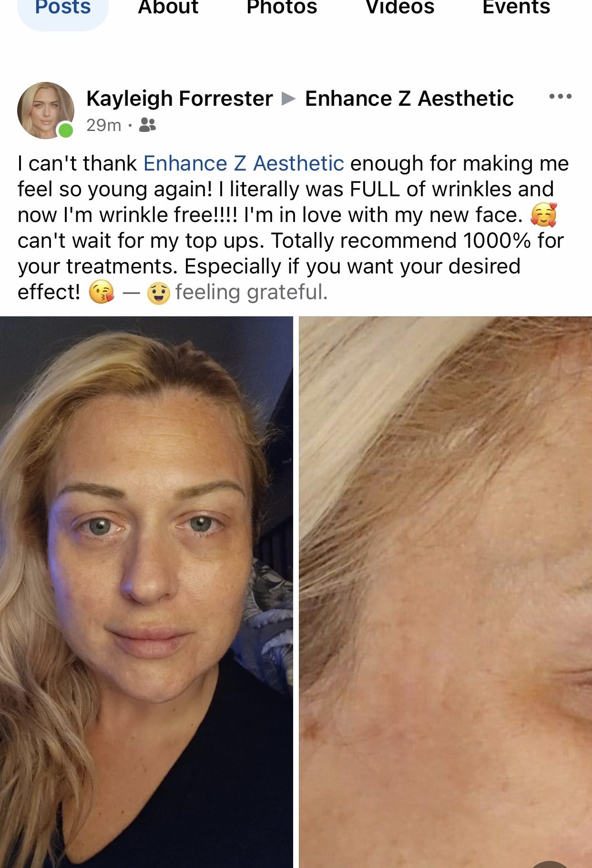This screenshot has width=592, height=868.
Task: Open Enhance Z Aesthetic page from header
Action: pyautogui.click(x=409, y=99)
